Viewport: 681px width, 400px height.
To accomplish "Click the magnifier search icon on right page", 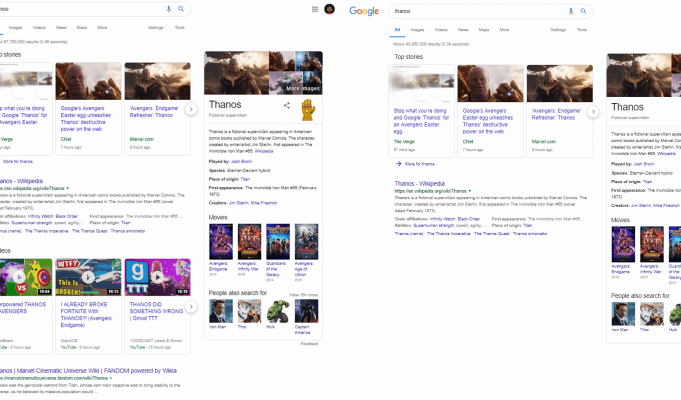I will [x=583, y=11].
